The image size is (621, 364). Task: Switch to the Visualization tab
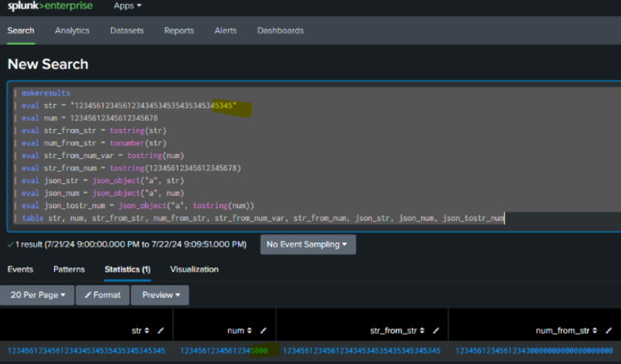tap(194, 269)
